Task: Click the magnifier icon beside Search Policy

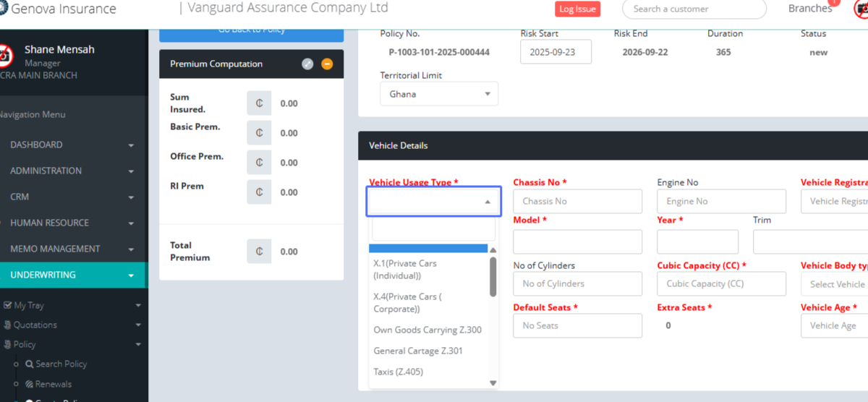Action: tap(30, 364)
